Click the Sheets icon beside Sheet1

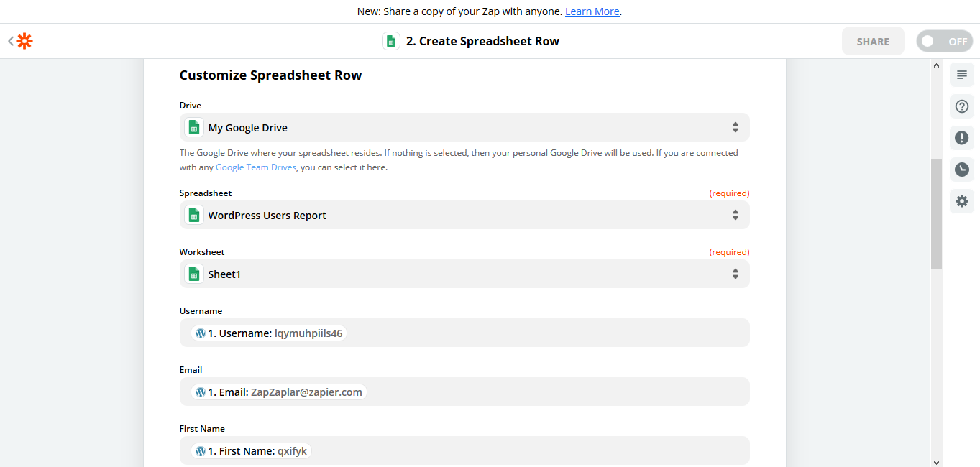pos(193,274)
